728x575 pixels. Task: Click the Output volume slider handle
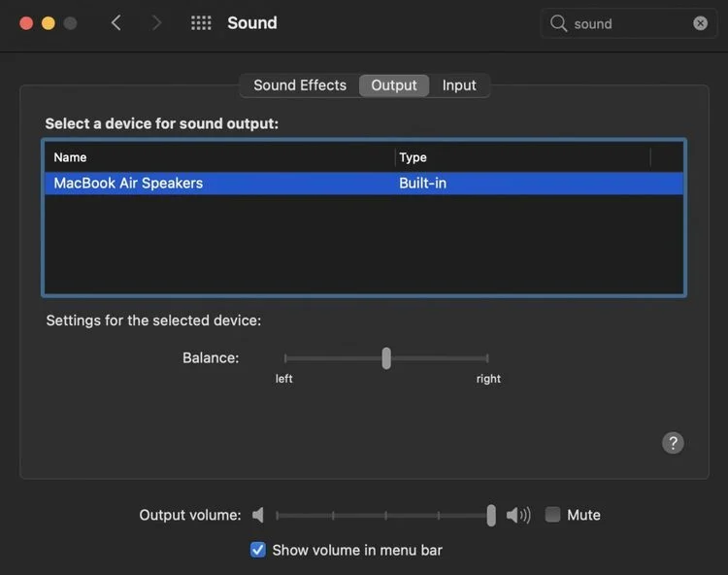[491, 515]
